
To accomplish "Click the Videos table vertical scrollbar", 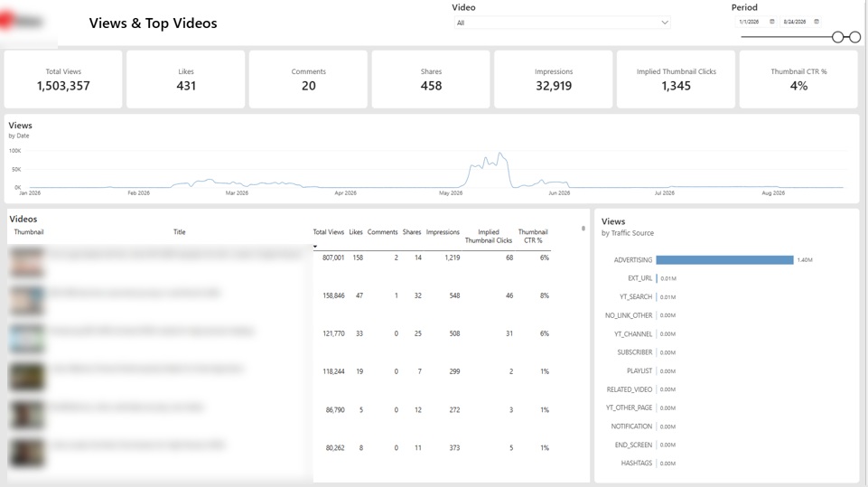I will 583,229.
